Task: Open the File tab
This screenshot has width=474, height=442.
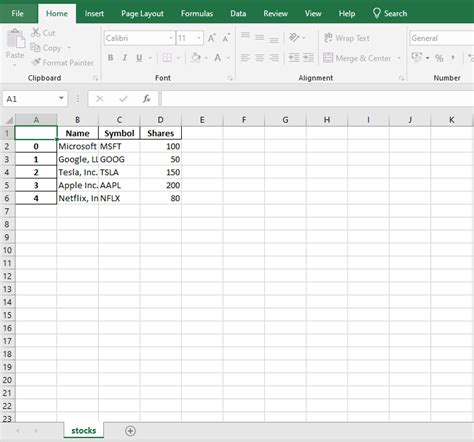Action: 17,13
